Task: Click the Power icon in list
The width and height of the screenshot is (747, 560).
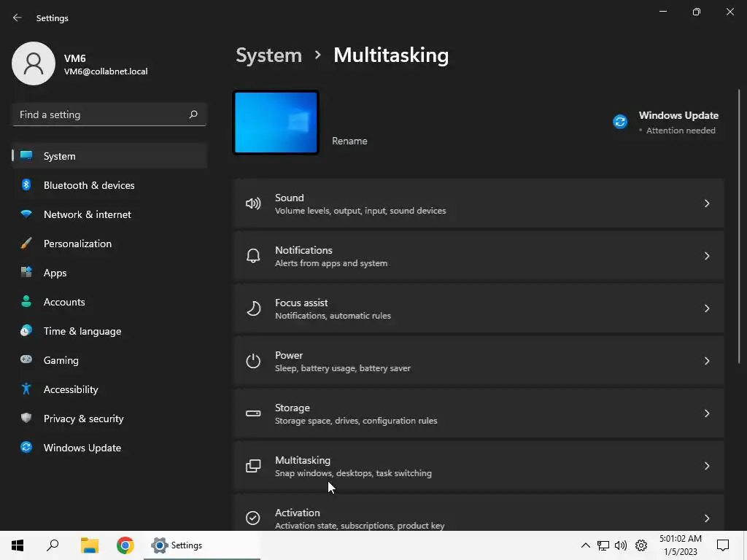Action: tap(253, 361)
